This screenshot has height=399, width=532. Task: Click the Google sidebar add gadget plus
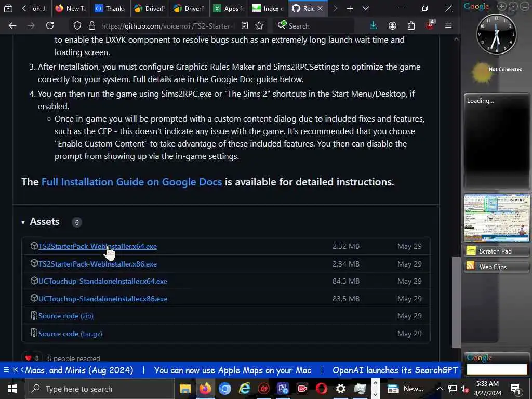[x=502, y=6]
